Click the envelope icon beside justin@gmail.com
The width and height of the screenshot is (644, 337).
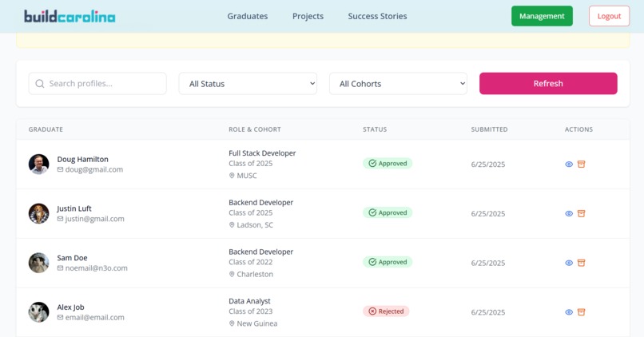point(61,219)
